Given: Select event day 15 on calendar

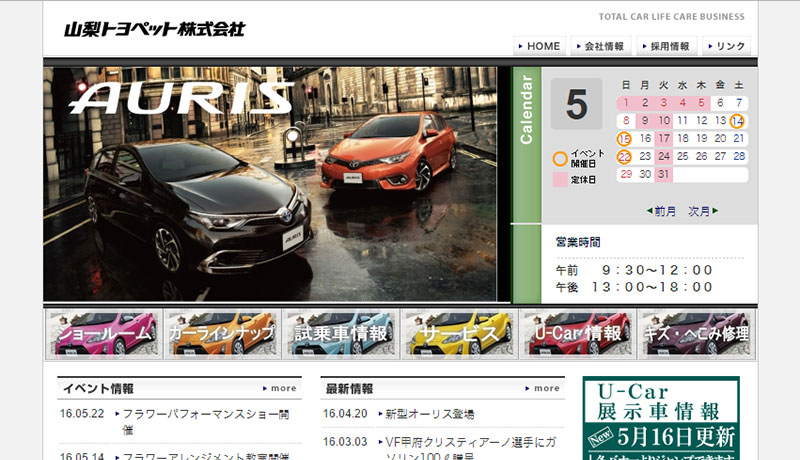Looking at the screenshot, I should (x=624, y=139).
